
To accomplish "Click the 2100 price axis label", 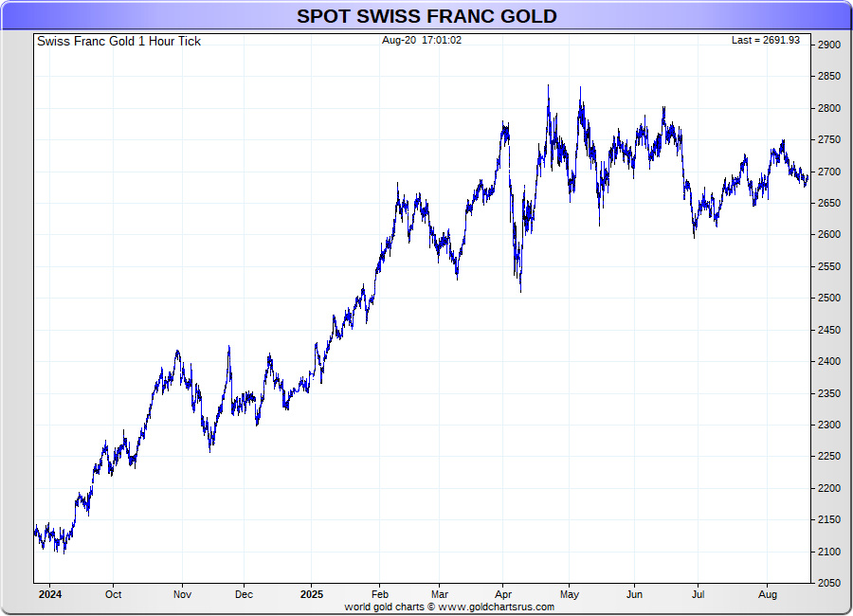I will click(829, 552).
